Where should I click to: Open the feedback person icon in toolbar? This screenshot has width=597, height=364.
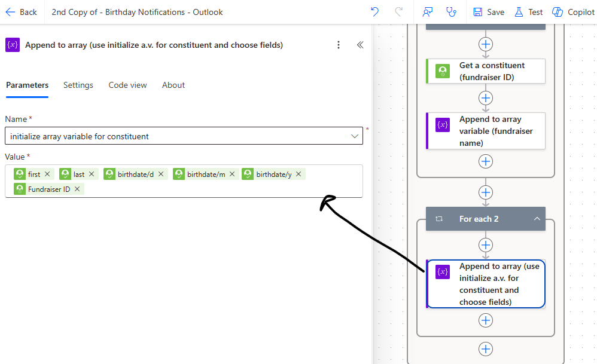click(x=428, y=12)
